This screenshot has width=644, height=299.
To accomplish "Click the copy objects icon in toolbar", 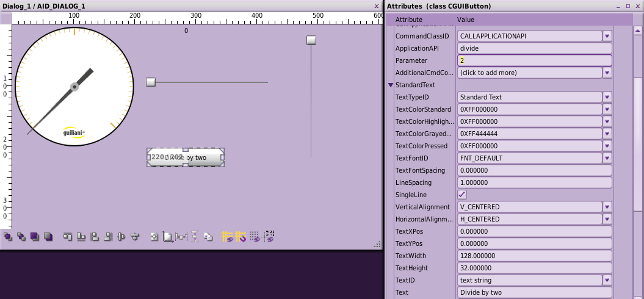I will click(208, 236).
